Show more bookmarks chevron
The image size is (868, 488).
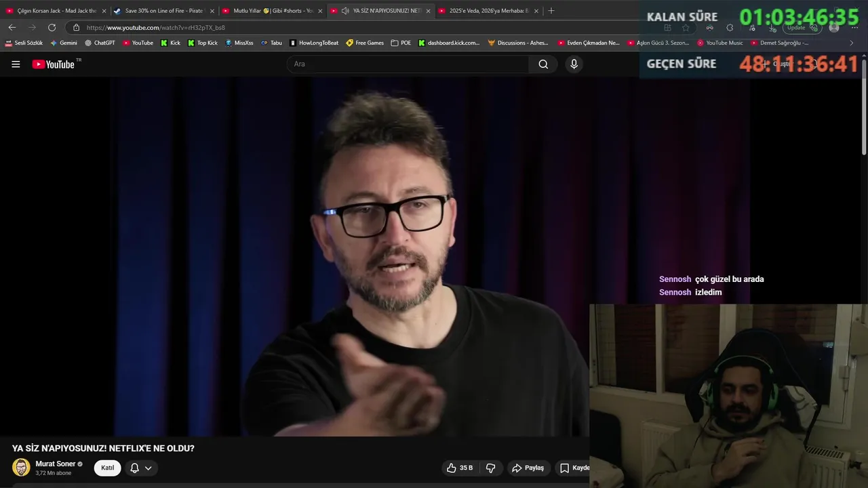(852, 43)
